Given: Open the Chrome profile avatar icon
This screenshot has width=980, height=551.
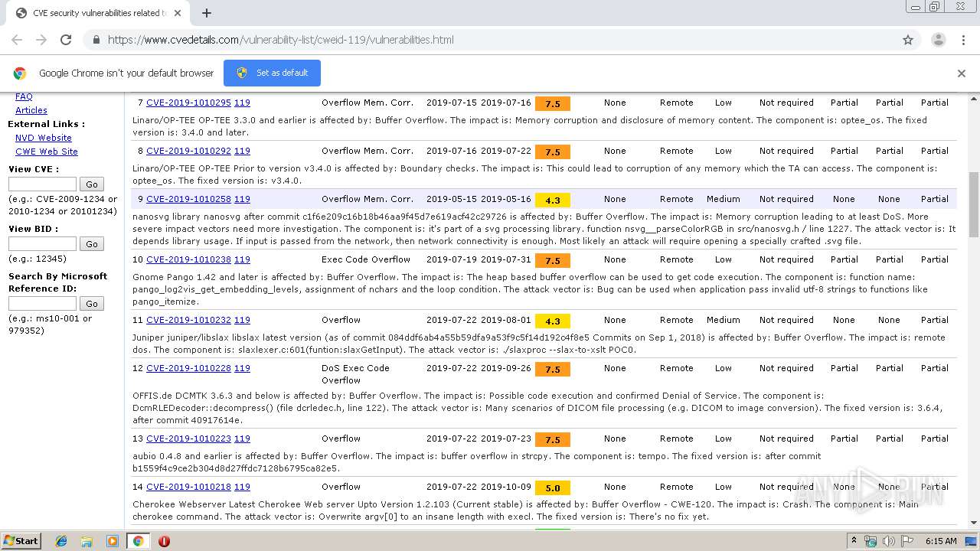Looking at the screenshot, I should (939, 40).
